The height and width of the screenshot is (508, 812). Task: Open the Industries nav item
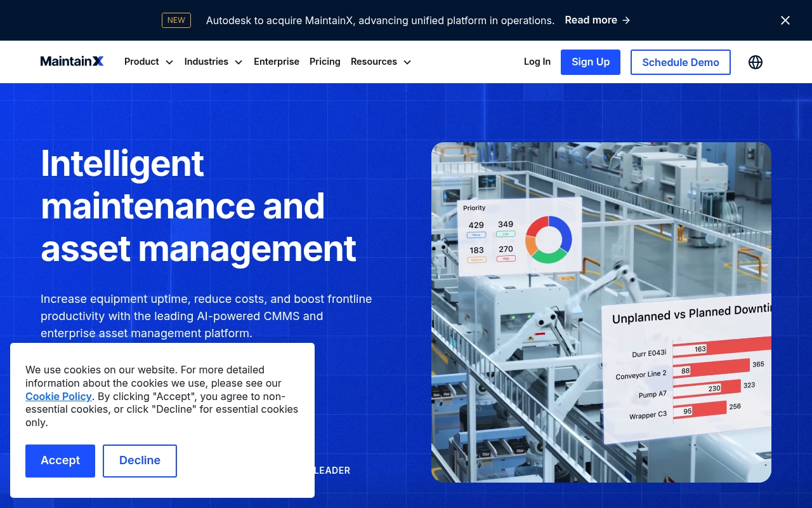point(206,62)
